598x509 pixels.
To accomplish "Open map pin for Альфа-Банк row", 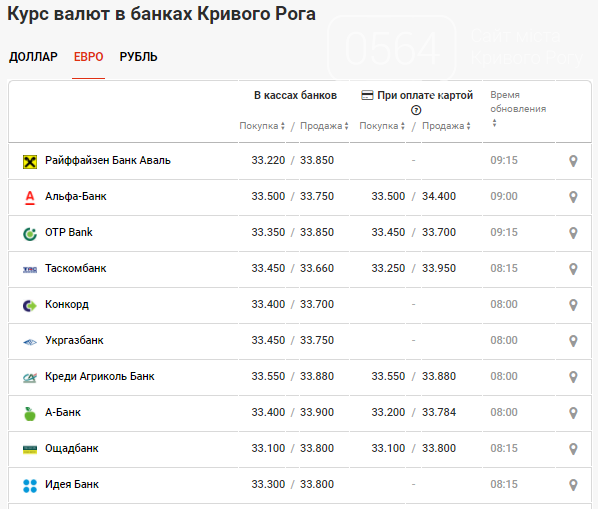I will [x=573, y=197].
